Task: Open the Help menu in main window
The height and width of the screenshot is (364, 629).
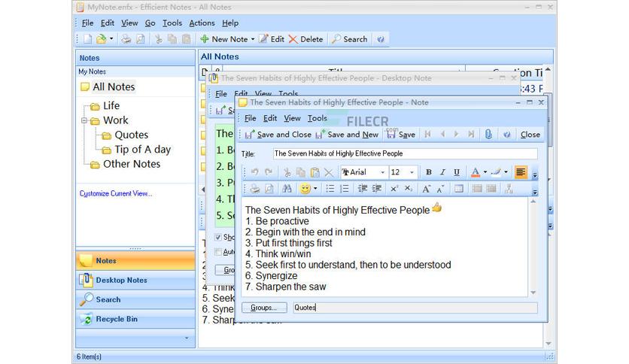Action: [230, 23]
